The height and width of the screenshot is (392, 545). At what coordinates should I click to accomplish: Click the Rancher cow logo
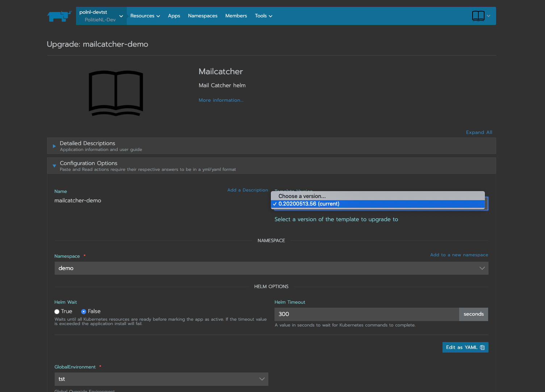coord(59,16)
